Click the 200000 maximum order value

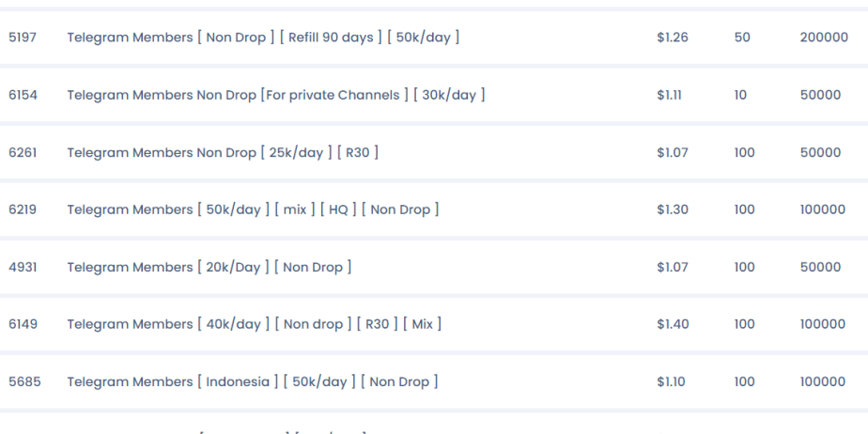(824, 38)
